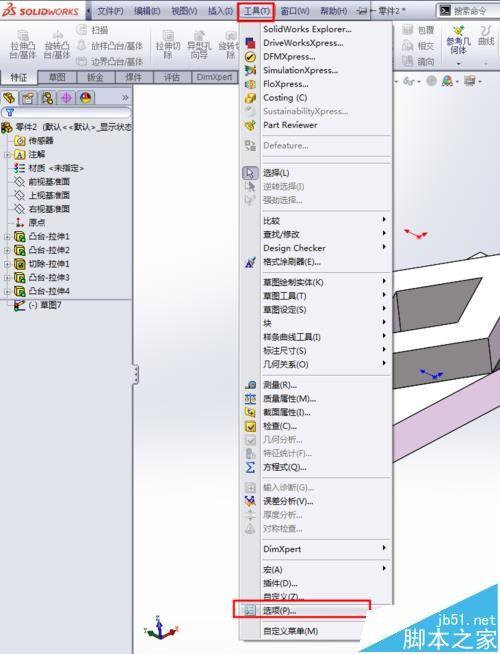Open the 窗口(W) menu
Viewport: 500px width, 654px height.
pos(295,11)
